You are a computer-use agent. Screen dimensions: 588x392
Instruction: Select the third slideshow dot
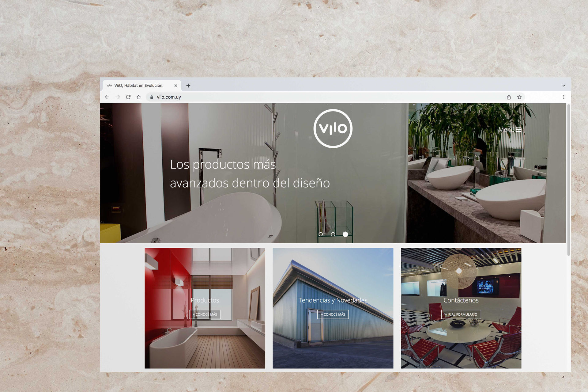click(x=345, y=234)
